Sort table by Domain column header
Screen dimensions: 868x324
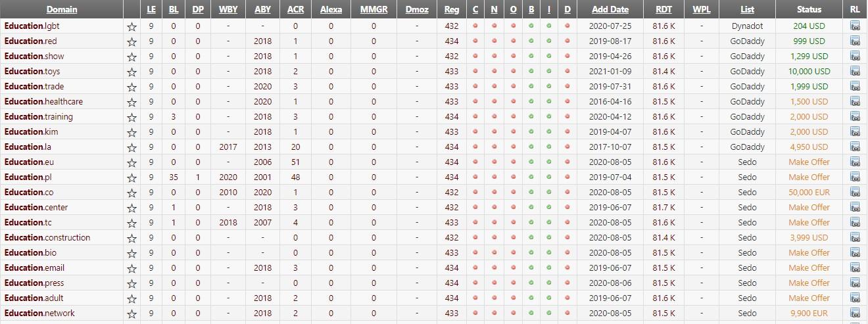[62, 10]
